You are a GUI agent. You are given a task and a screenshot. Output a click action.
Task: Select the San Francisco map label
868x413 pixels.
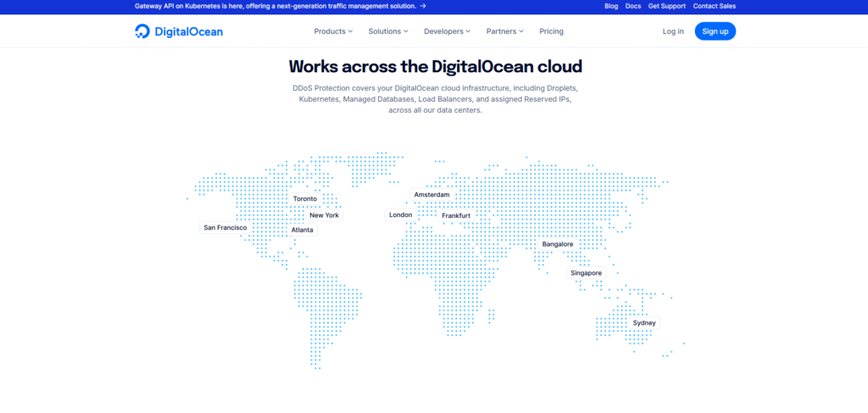coord(225,227)
